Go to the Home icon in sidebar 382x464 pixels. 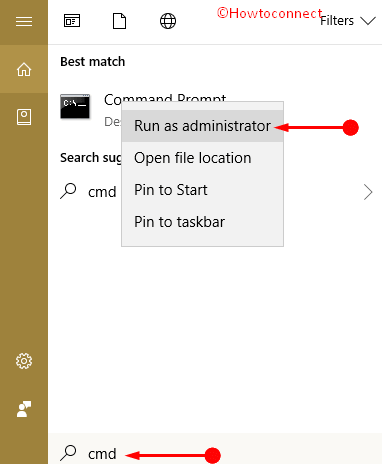[24, 69]
